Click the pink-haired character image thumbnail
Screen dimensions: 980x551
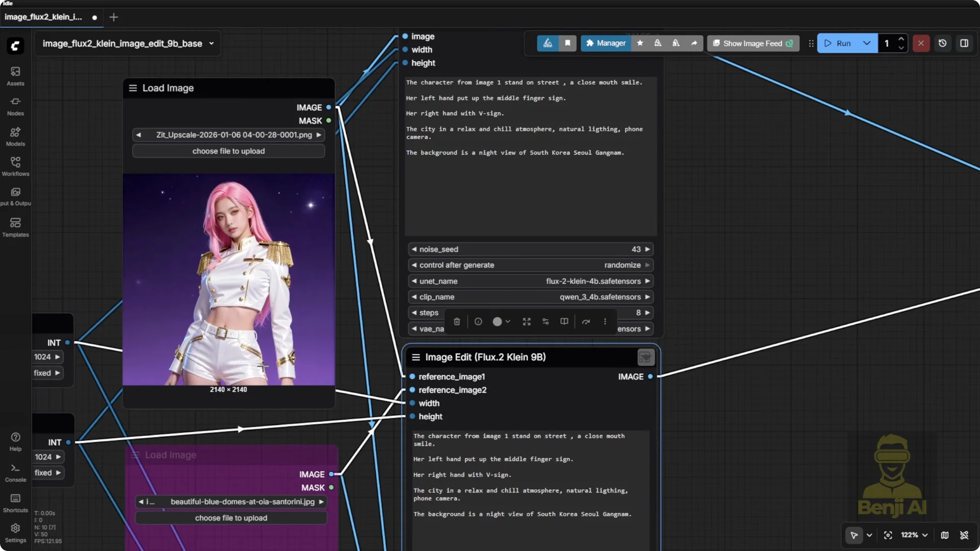pos(228,280)
